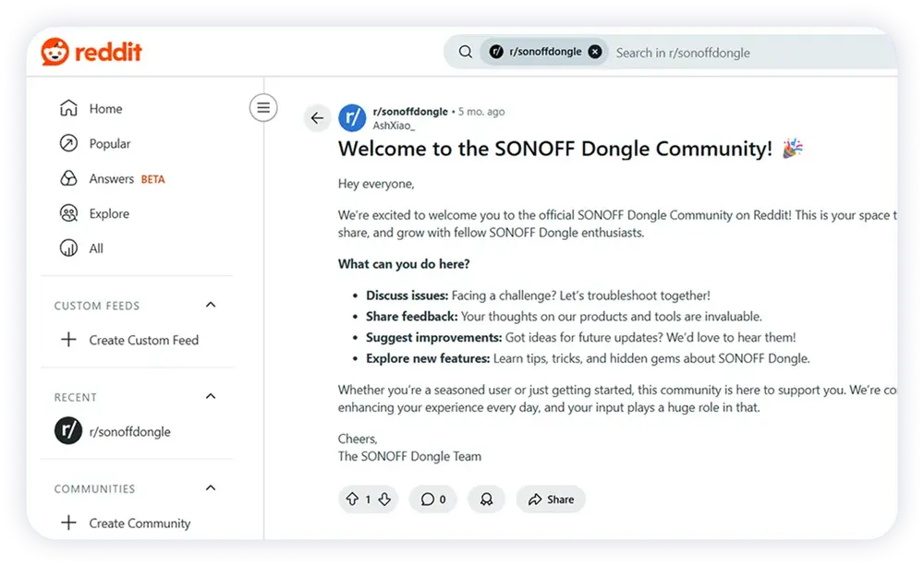
Task: Collapse the Communities section chevron
Action: (211, 488)
